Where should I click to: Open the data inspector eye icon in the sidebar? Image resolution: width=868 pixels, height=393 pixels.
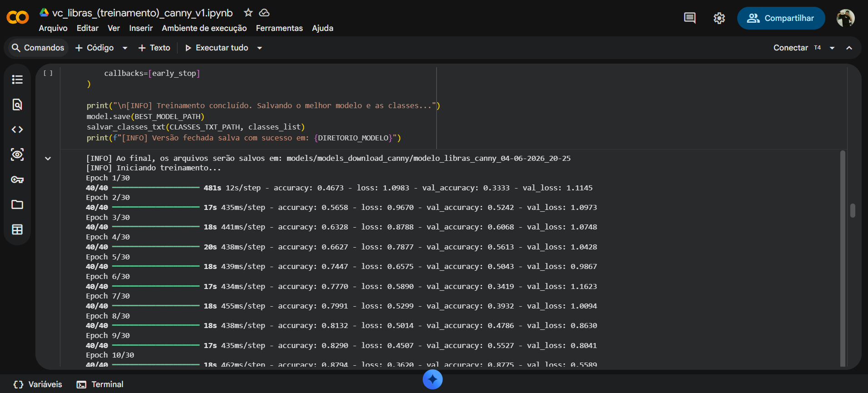(x=17, y=154)
